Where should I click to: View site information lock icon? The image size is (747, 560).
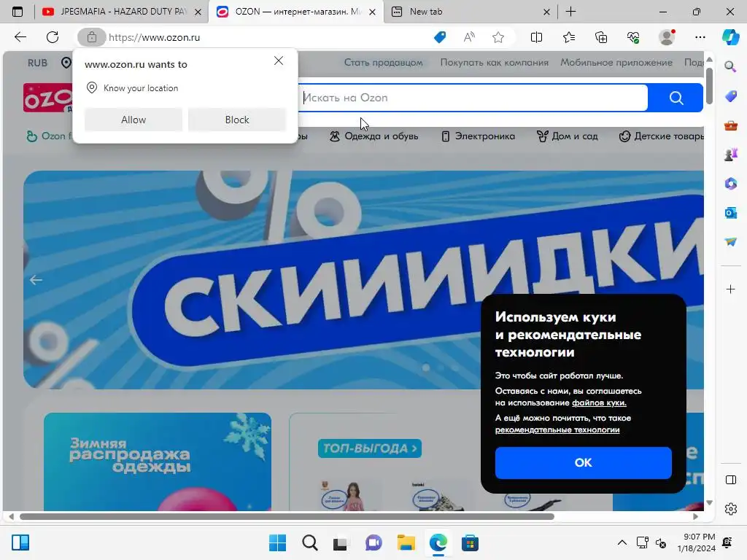point(91,37)
